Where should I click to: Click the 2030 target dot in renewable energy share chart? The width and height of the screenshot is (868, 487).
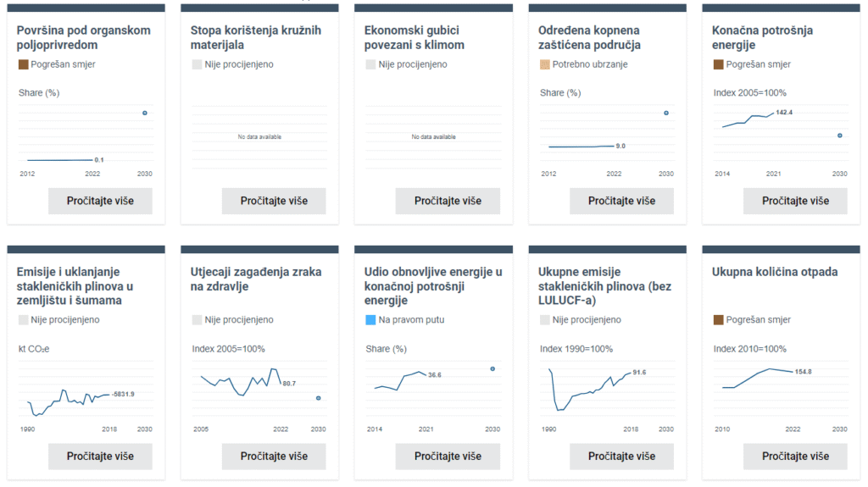tap(492, 368)
